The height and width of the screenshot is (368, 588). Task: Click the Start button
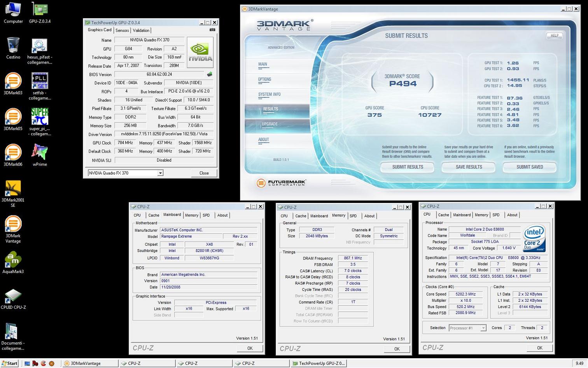click(x=9, y=363)
